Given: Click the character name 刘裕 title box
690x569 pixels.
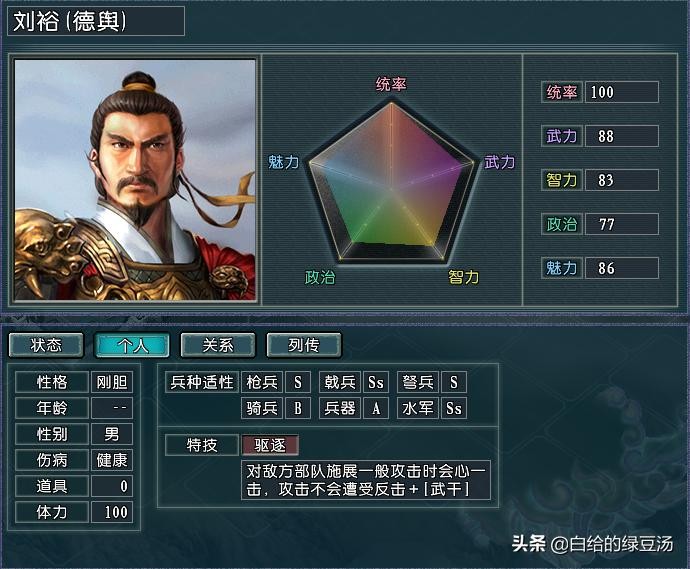Looking at the screenshot, I should 96,21.
